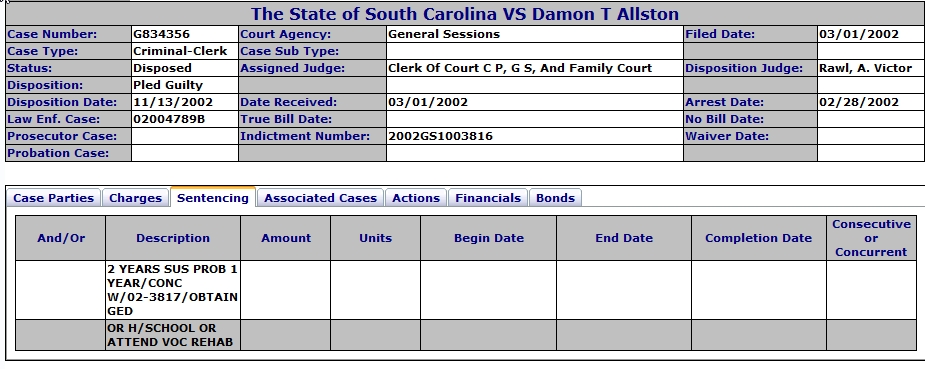Open the Associated Cases tab
This screenshot has width=925, height=369.
tap(320, 198)
